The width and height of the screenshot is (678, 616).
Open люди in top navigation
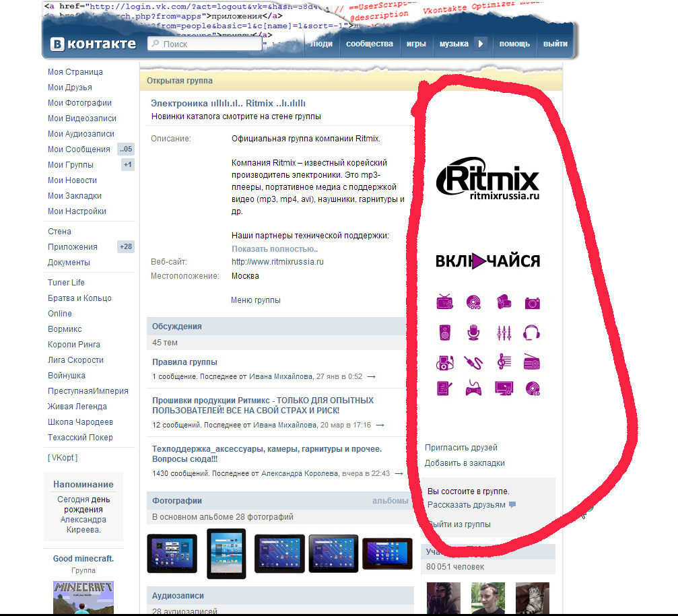321,44
